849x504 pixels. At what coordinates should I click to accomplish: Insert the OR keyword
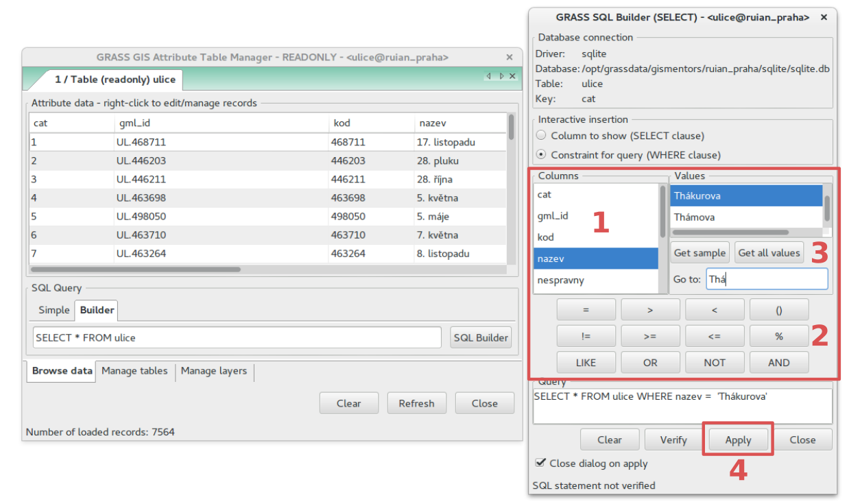tap(650, 363)
